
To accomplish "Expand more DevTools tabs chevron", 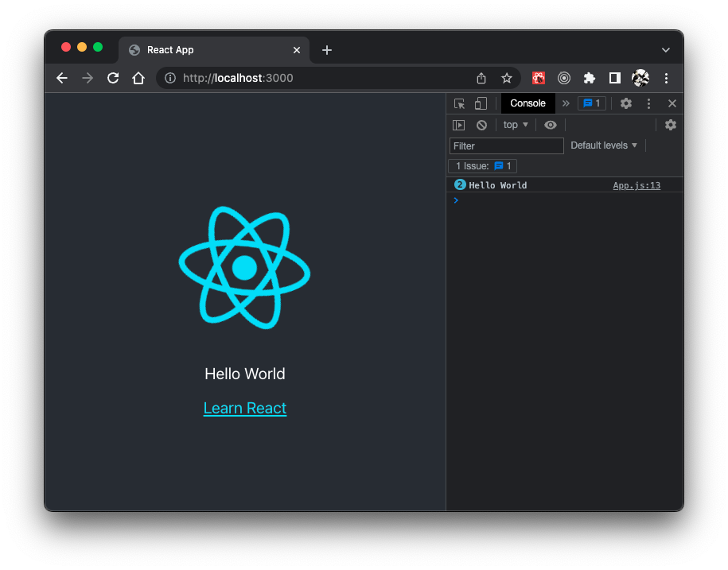I will tap(566, 103).
